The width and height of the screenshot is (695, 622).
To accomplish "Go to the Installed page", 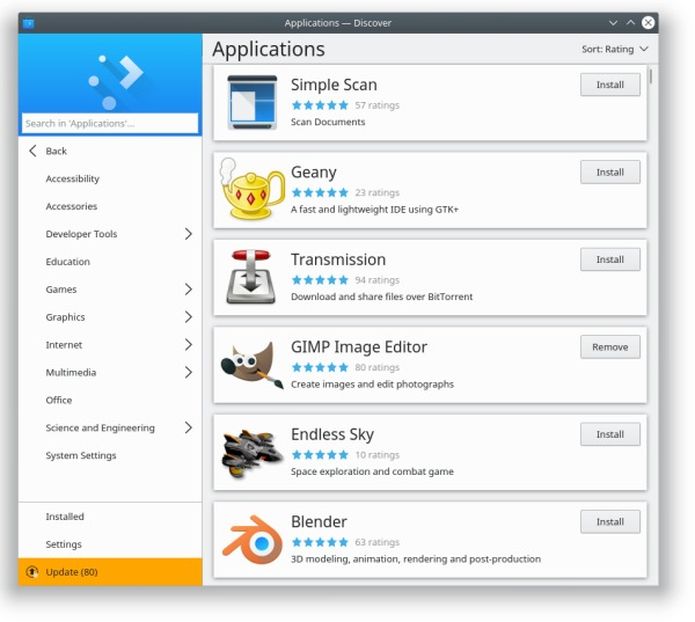I will (110, 516).
